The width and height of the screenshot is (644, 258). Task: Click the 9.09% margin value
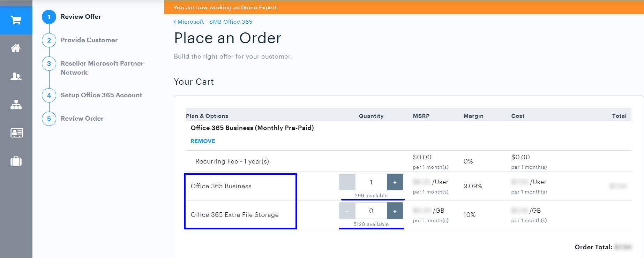point(473,186)
